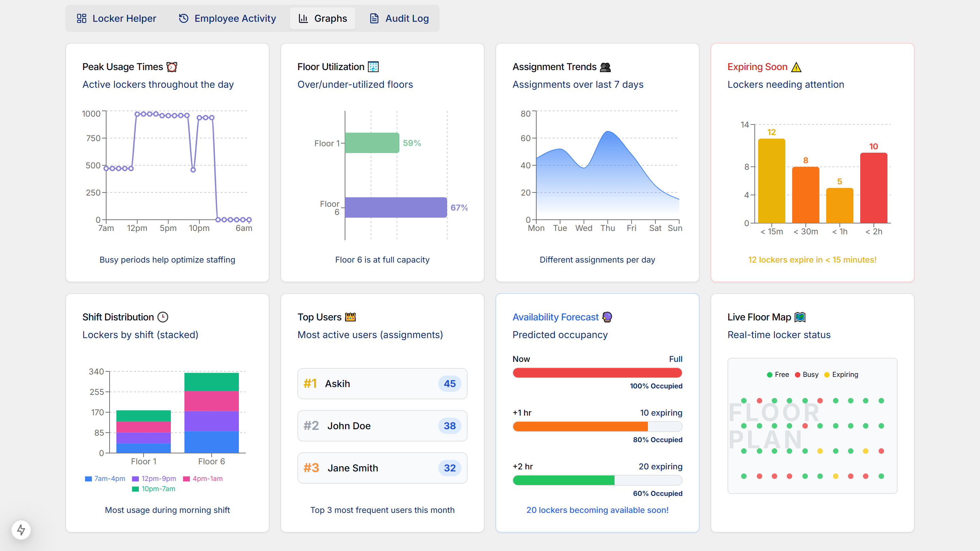Click the < 30m orange bar labeled 8
Screen dimensions: 980x551
(x=806, y=195)
